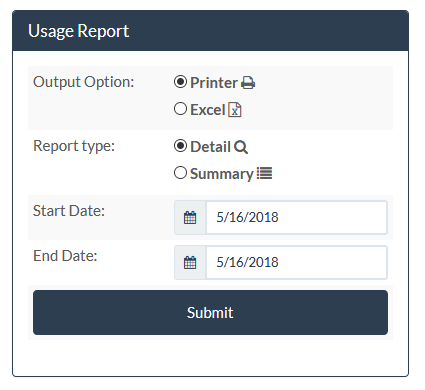The height and width of the screenshot is (390, 425).
Task: Choose the Summary report type radio
Action: pos(180,173)
